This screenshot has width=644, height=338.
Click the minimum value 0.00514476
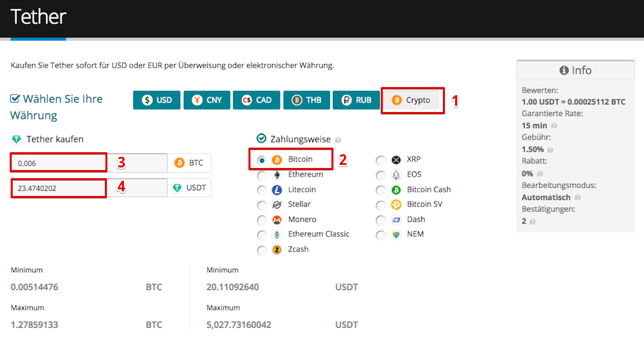pos(35,287)
